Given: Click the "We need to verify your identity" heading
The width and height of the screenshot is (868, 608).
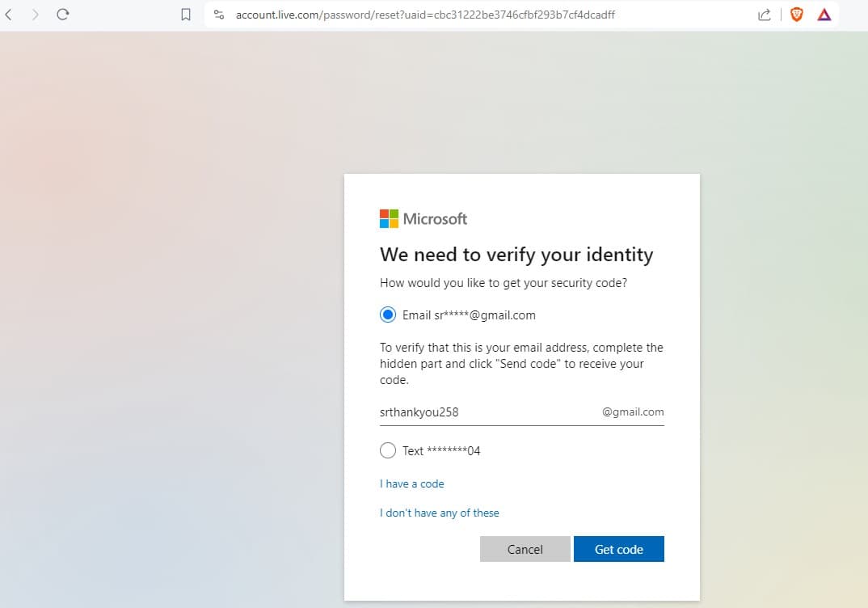Looking at the screenshot, I should click(516, 255).
